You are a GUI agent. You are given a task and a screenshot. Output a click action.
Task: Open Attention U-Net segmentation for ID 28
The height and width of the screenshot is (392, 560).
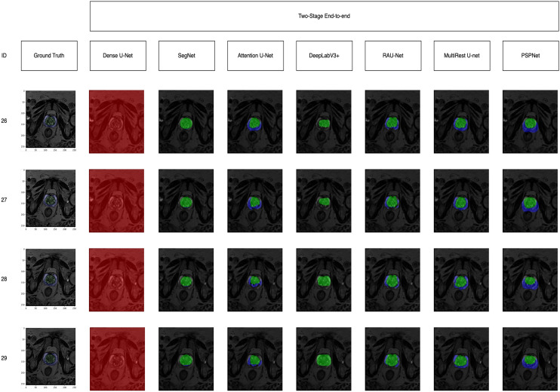[255, 280]
